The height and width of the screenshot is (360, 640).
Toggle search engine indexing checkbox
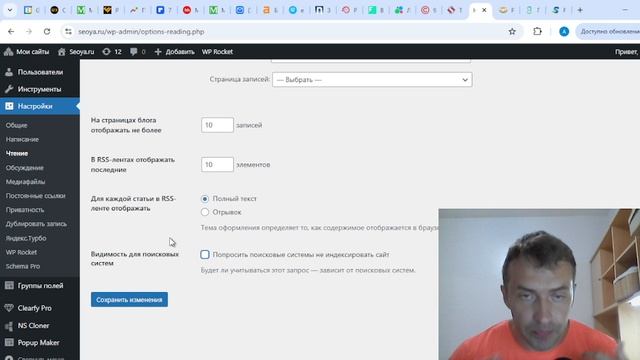tap(205, 255)
